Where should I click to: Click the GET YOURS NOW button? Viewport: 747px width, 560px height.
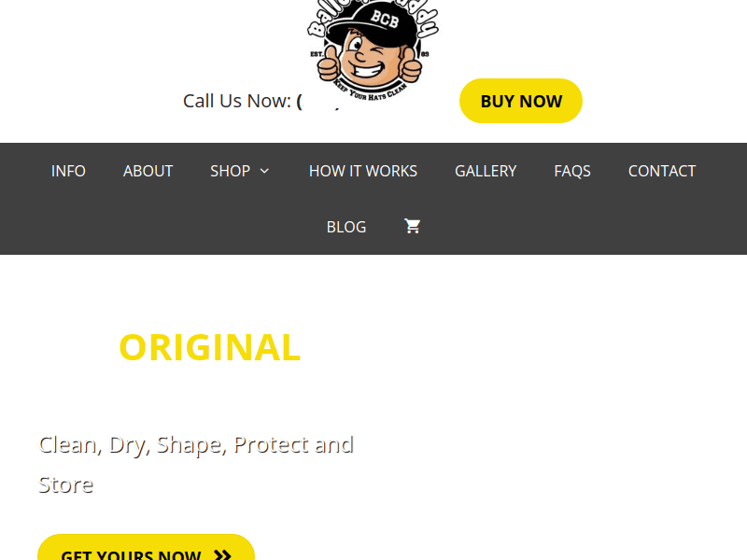(x=147, y=548)
